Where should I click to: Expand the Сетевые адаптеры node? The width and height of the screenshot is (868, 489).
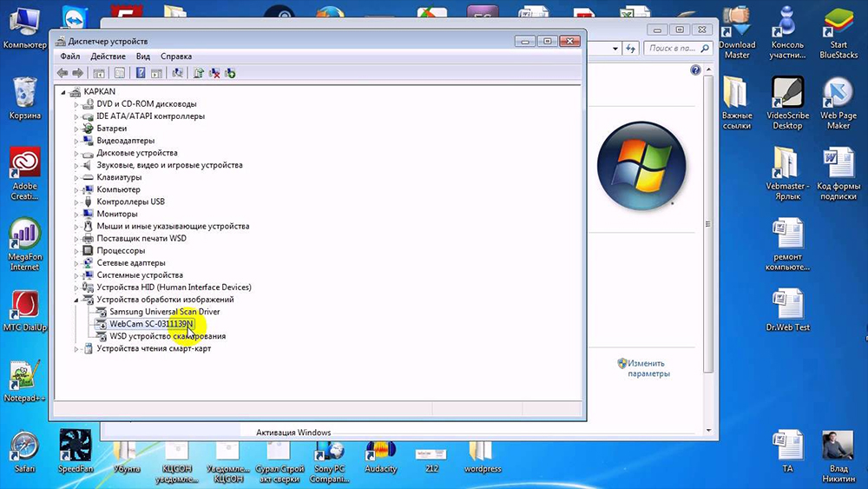tap(76, 263)
